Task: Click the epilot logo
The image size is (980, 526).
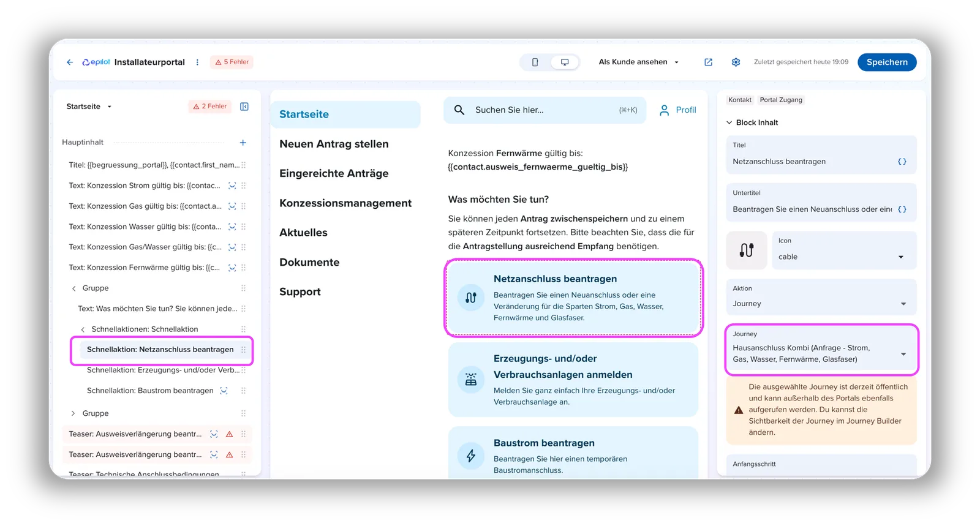Action: pos(96,62)
